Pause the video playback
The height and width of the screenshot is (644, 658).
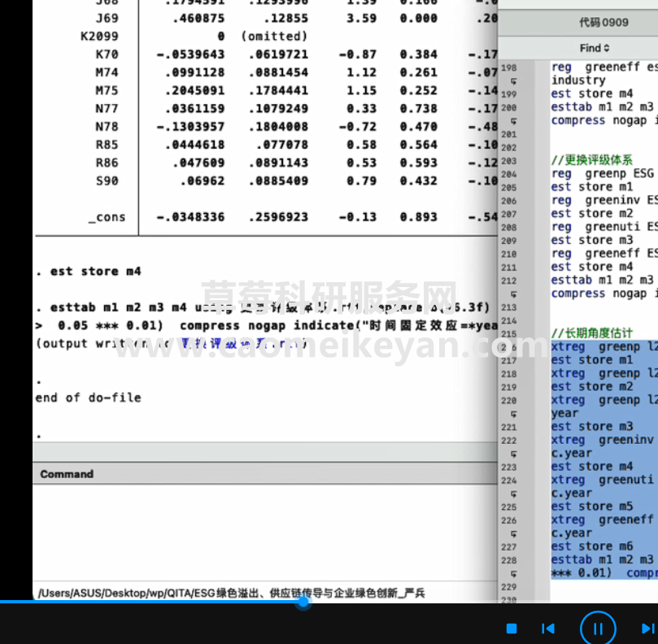point(598,629)
